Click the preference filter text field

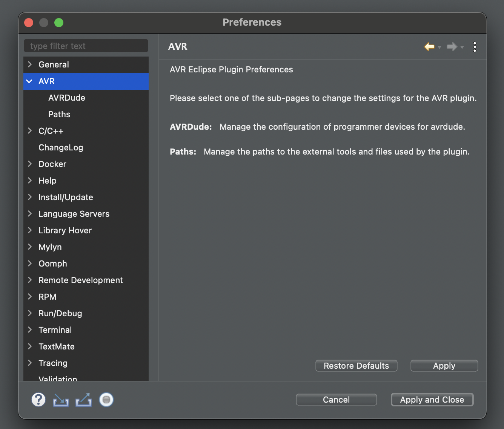[x=86, y=46]
